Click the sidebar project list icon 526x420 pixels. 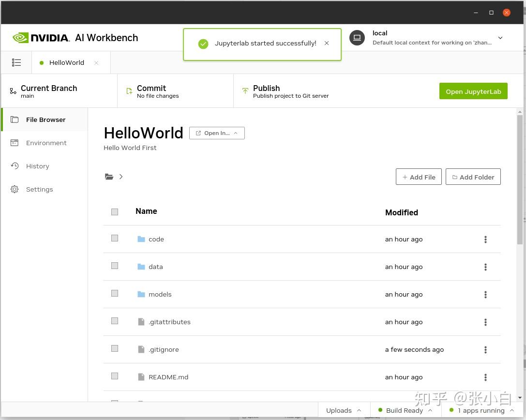click(16, 62)
